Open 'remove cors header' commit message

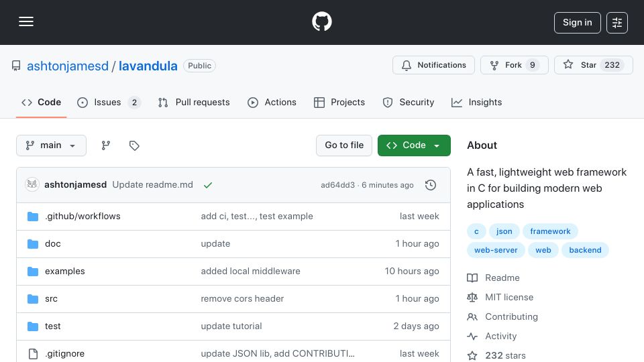coord(242,299)
